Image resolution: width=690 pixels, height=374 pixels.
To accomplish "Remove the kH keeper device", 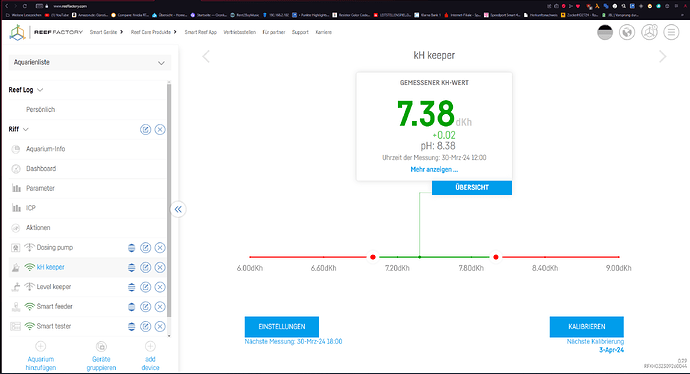I will (x=160, y=268).
